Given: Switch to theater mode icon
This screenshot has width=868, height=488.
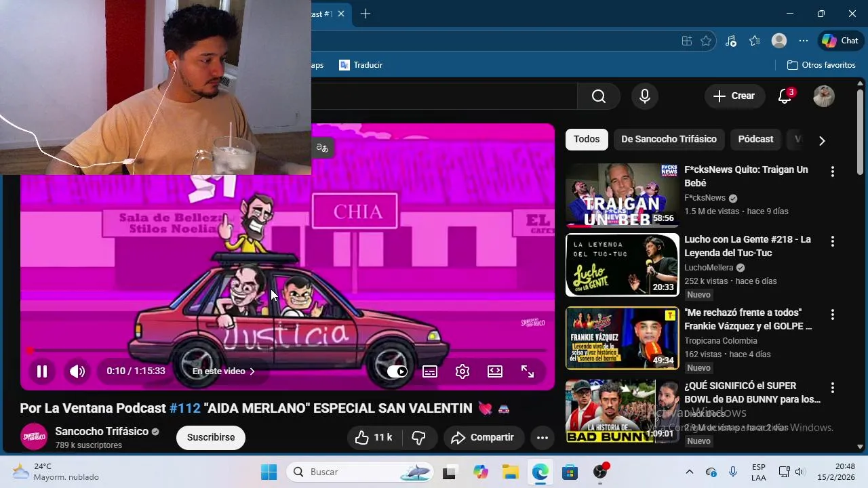Looking at the screenshot, I should tap(495, 371).
